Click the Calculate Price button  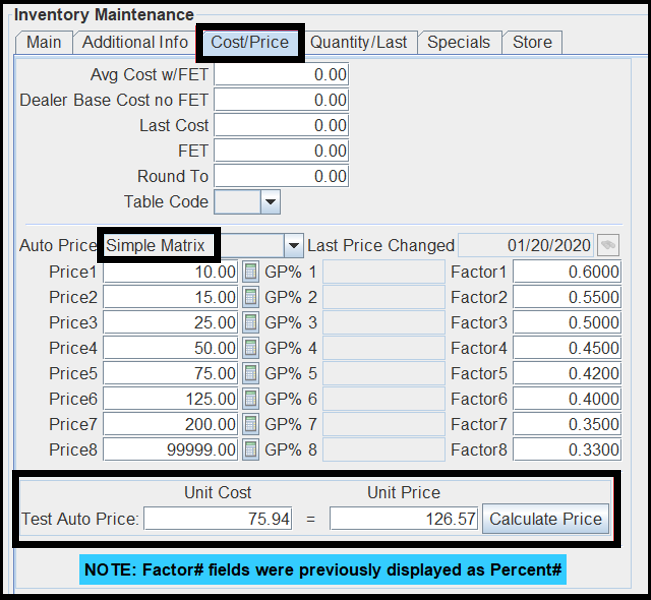point(546,519)
